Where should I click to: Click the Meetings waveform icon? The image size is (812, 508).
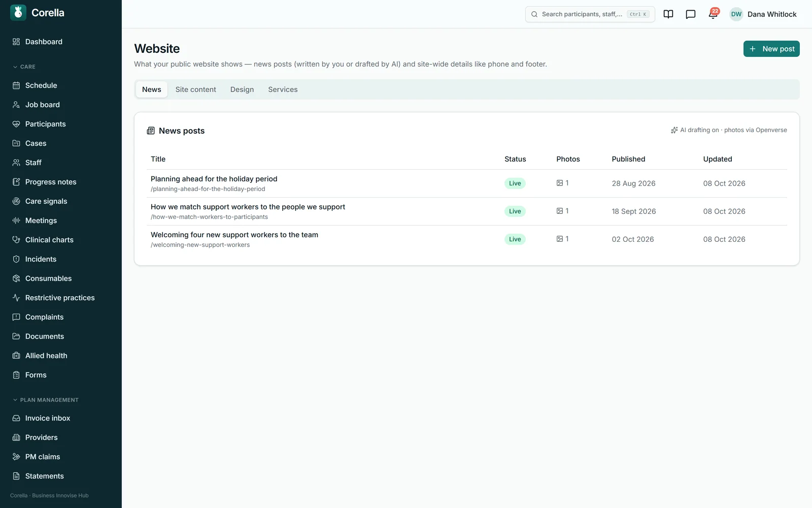pos(16,220)
